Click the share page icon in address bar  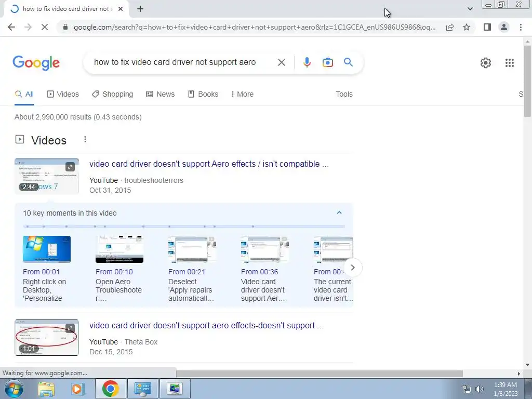click(x=450, y=27)
